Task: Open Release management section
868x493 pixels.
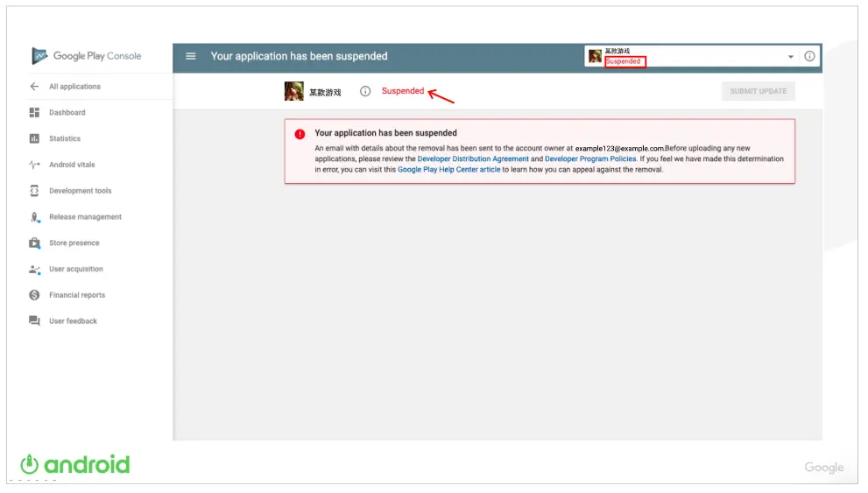Action: 85,217
